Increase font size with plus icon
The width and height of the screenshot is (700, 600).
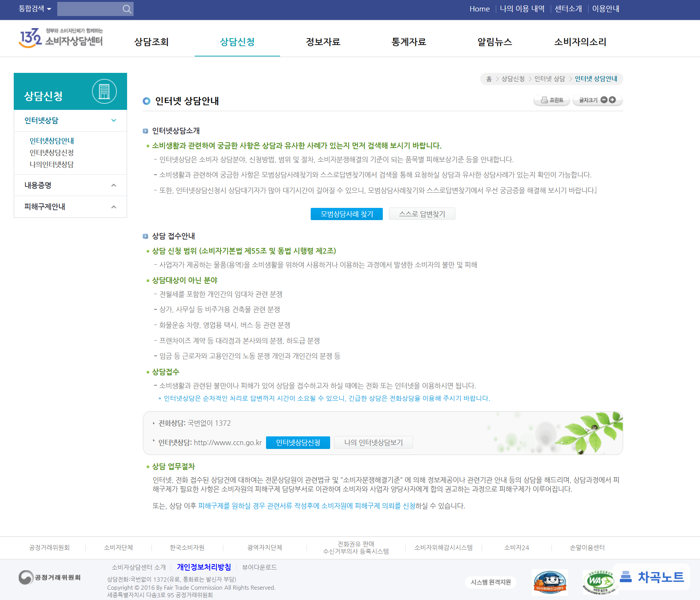(612, 100)
